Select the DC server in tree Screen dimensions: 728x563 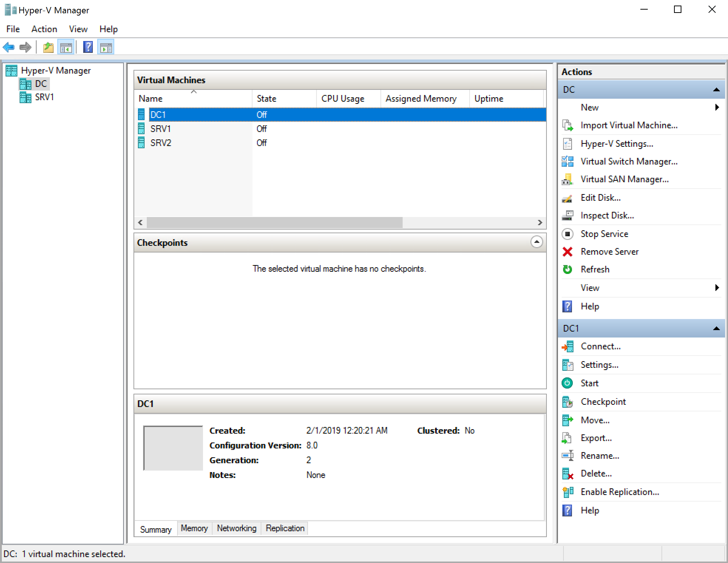[41, 84]
